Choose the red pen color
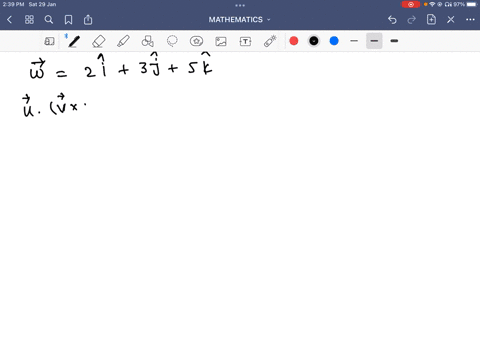Screen dimensions: 480x360 click(x=294, y=41)
